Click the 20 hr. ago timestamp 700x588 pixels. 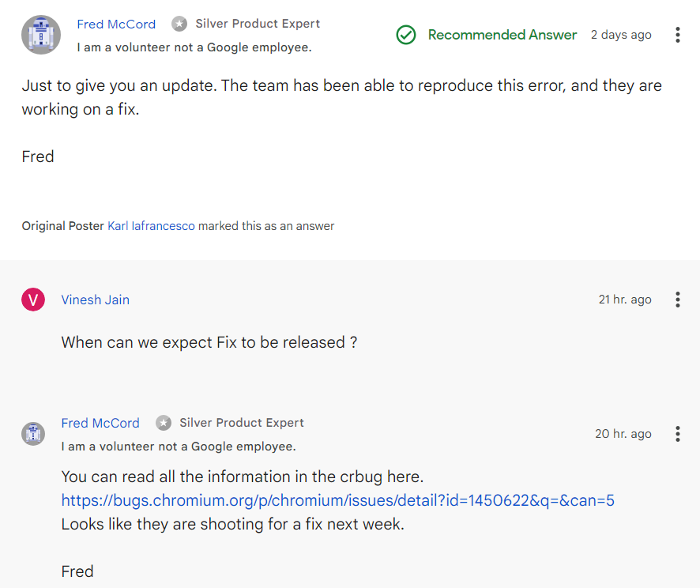(x=623, y=434)
